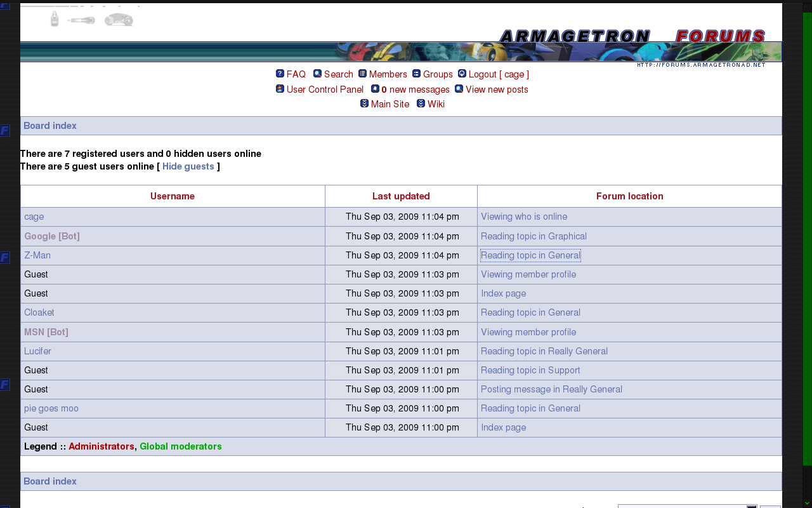
Task: Click the new messages icon
Action: click(x=375, y=89)
